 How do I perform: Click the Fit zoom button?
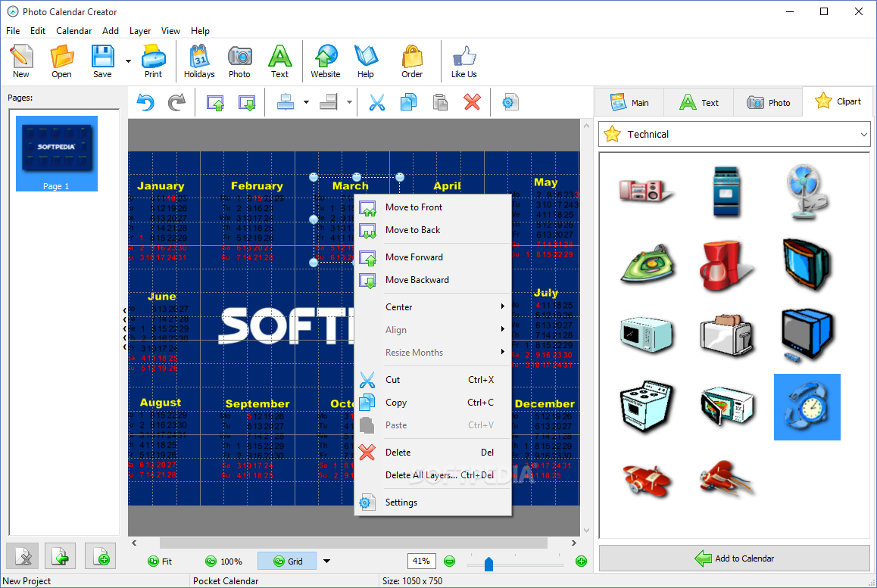click(x=160, y=562)
